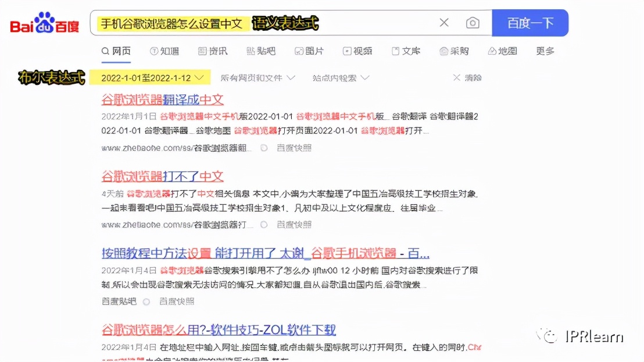
Task: Click the circle icon beside 百度贴吧
Action: point(146,301)
